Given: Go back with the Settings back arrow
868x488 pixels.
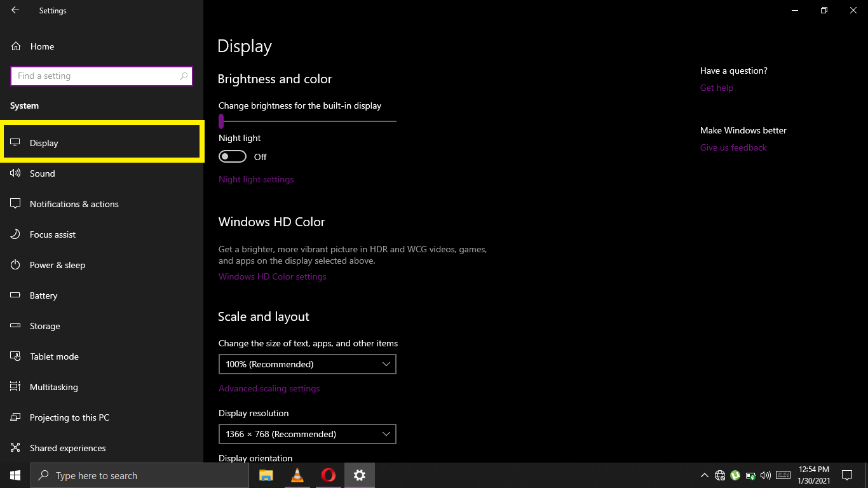Looking at the screenshot, I should pos(15,10).
